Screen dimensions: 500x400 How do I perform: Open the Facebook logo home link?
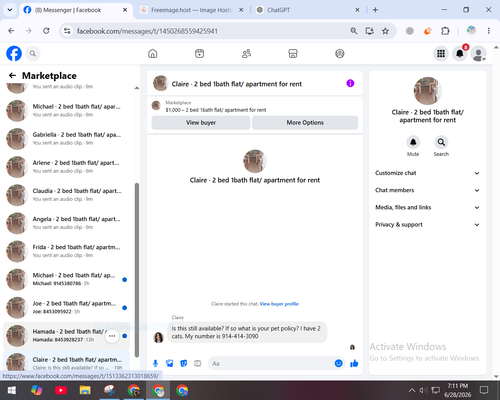pyautogui.click(x=14, y=53)
